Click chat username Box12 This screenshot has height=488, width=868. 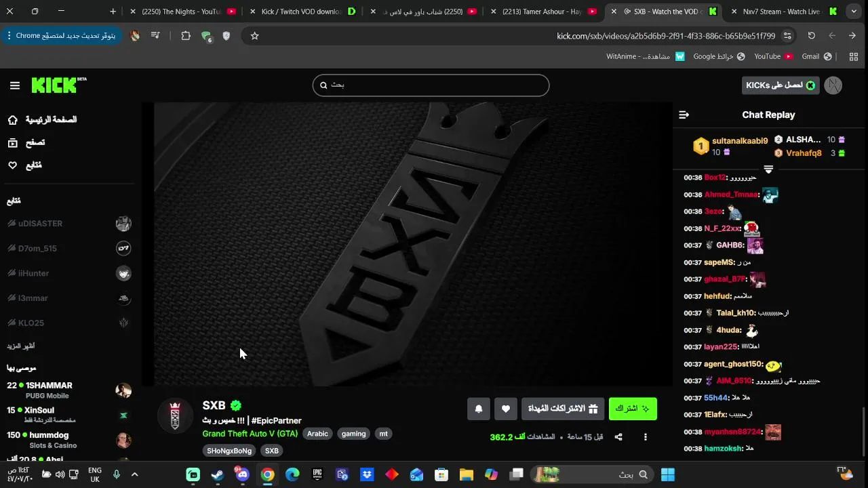pyautogui.click(x=715, y=178)
